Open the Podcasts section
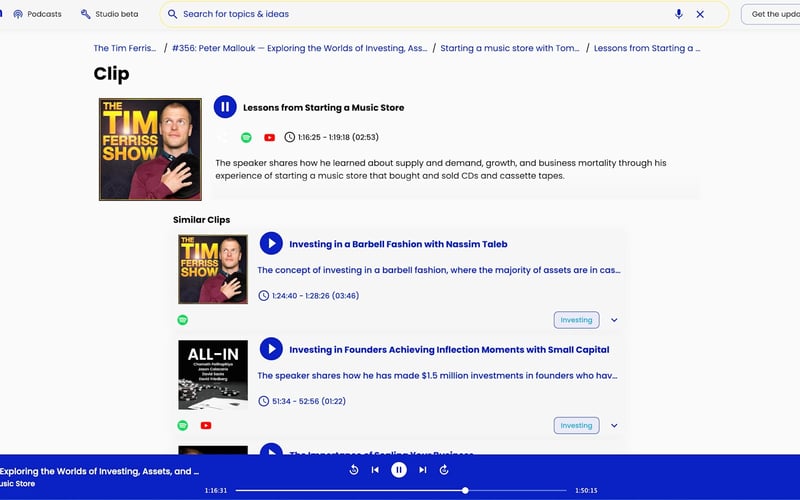This screenshot has width=800, height=500. (x=37, y=14)
